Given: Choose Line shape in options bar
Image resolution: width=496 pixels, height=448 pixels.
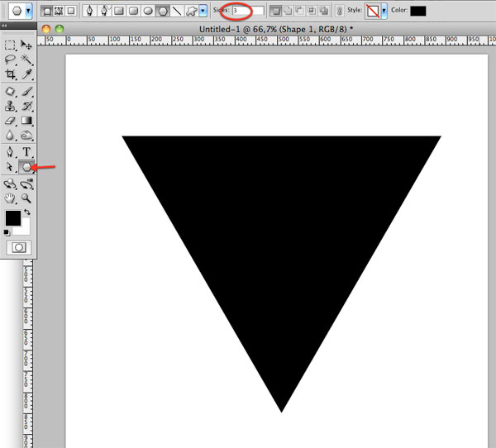Looking at the screenshot, I should pyautogui.click(x=177, y=11).
